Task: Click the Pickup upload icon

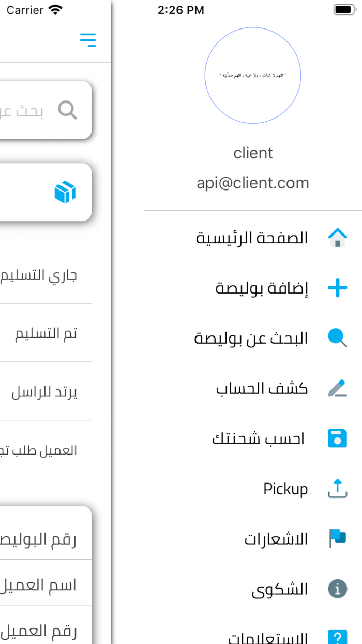Action: pyautogui.click(x=337, y=489)
